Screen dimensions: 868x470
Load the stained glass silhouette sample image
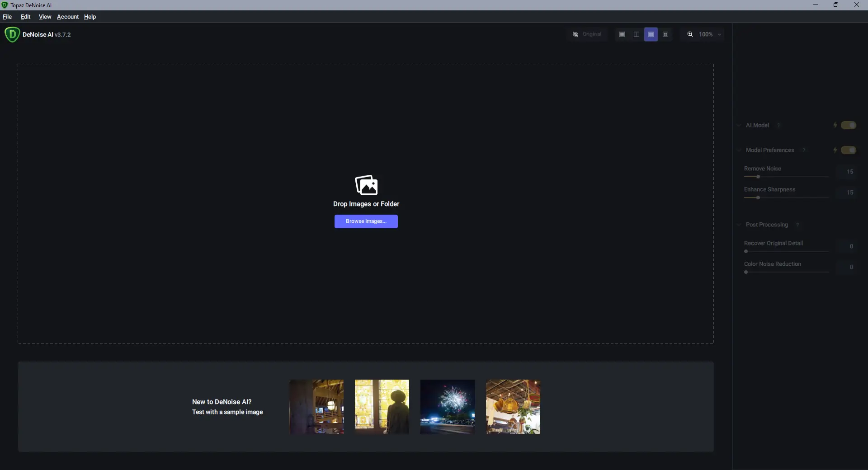(382, 407)
